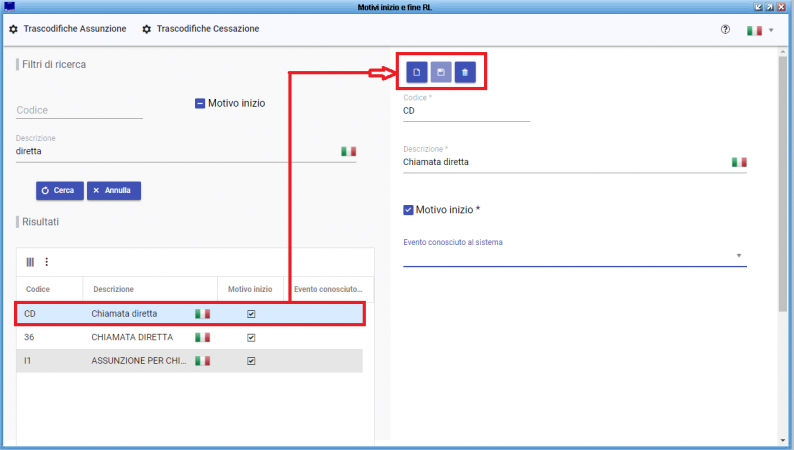Sort by the Motivo inizio column header
Viewport: 794px width, 450px height.
250,289
